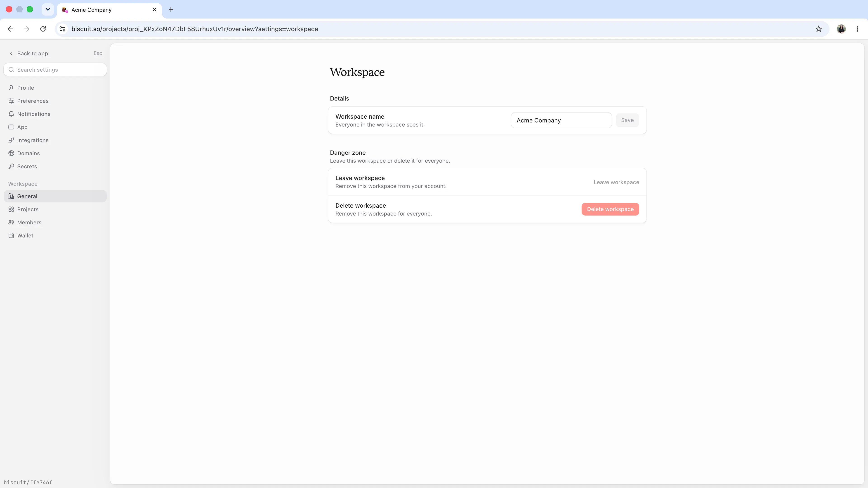
Task: Reload the page in the browser
Action: tap(43, 29)
